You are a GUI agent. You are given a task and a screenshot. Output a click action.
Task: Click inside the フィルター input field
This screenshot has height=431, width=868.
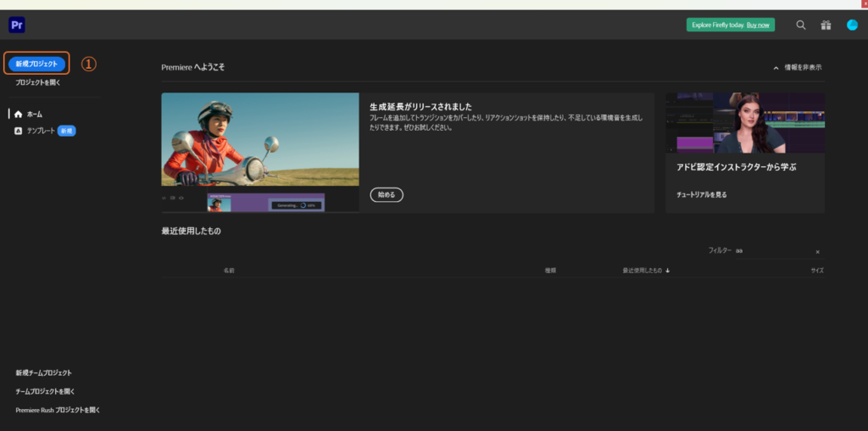pyautogui.click(x=770, y=251)
